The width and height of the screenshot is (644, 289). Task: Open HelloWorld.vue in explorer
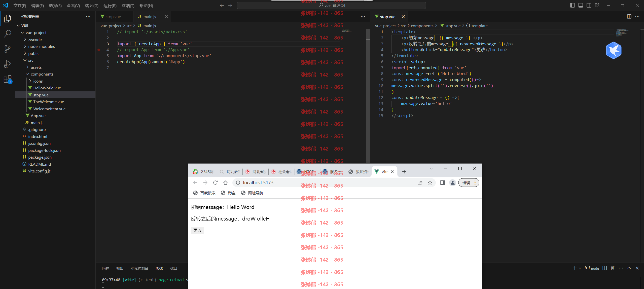click(x=55, y=88)
